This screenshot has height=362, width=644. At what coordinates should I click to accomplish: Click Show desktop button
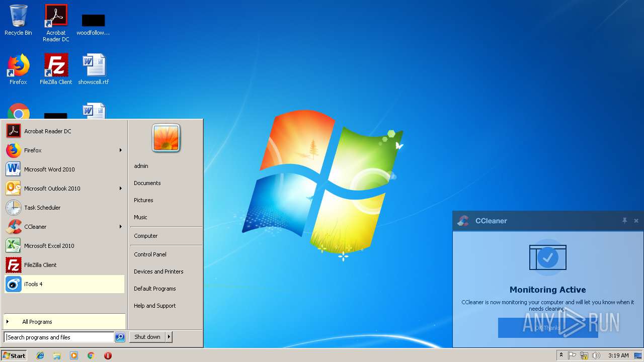(x=639, y=355)
